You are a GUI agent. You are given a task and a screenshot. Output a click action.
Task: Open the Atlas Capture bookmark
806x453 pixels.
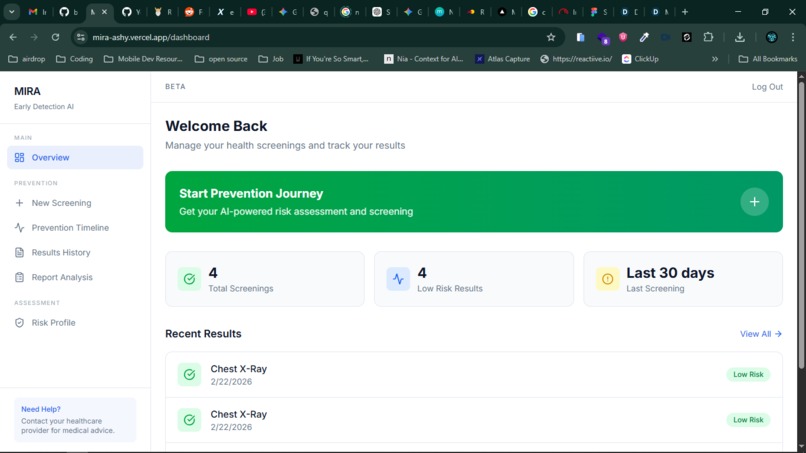coord(503,59)
